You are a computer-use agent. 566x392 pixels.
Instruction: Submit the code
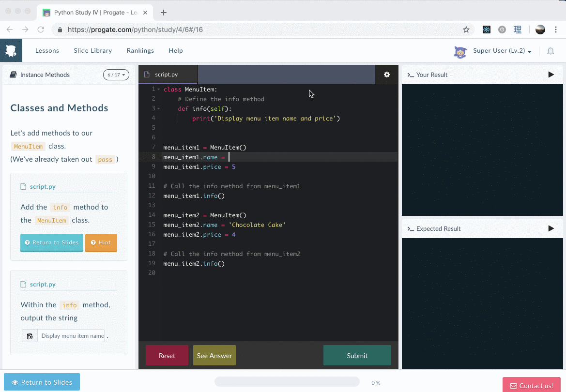pos(357,356)
